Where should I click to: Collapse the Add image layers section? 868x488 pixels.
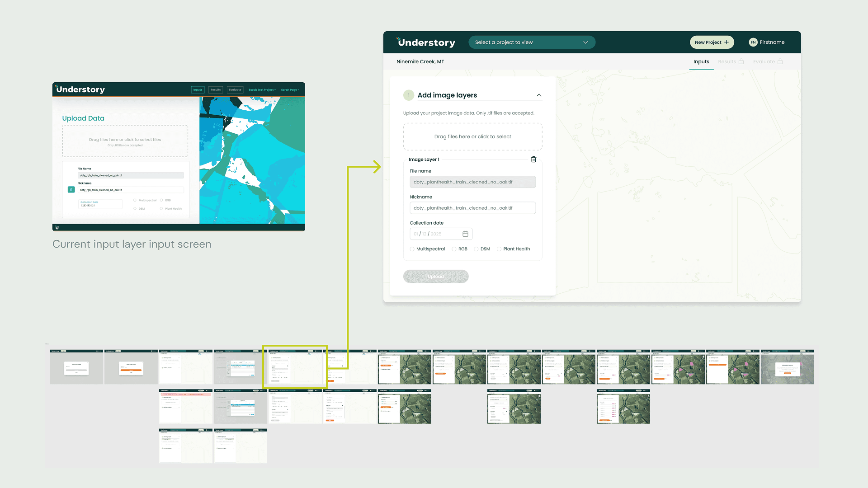(538, 95)
